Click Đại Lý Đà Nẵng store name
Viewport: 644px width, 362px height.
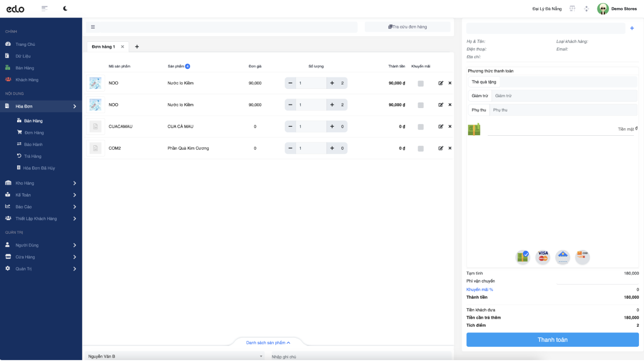[x=547, y=9]
